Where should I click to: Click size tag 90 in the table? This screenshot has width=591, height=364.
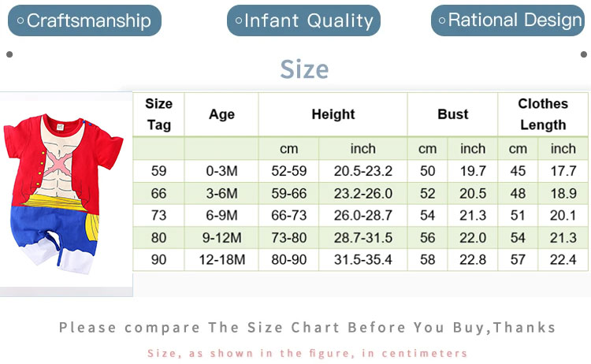point(159,259)
